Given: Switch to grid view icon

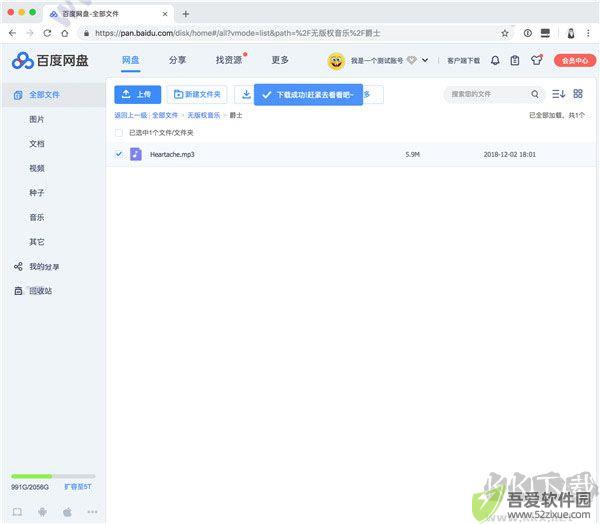Looking at the screenshot, I should [x=578, y=94].
